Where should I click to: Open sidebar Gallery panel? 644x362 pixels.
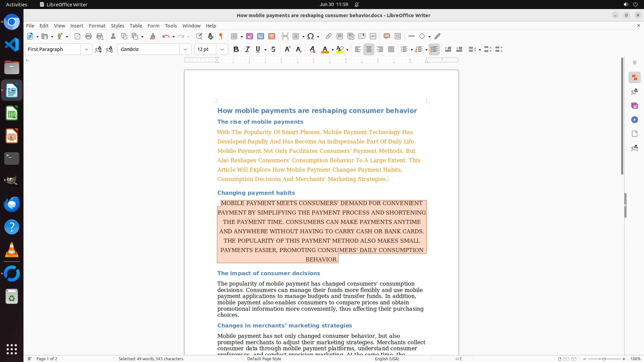tap(634, 106)
